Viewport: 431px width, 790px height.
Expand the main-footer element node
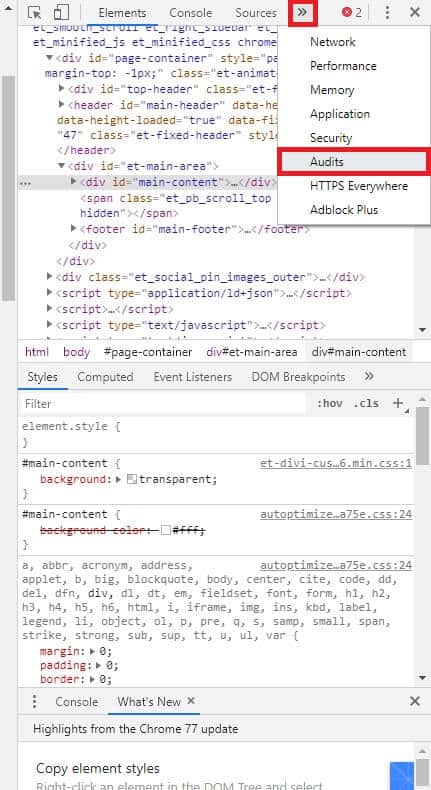point(74,229)
